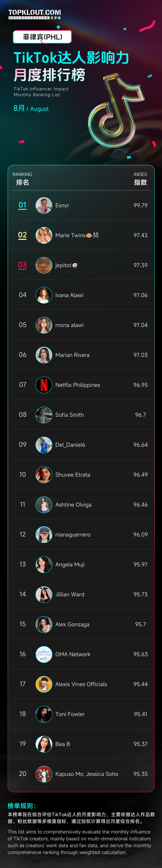This screenshot has height=868, width=162.
Task: Click the 榜单规则 rules heading
Action: coord(22,806)
